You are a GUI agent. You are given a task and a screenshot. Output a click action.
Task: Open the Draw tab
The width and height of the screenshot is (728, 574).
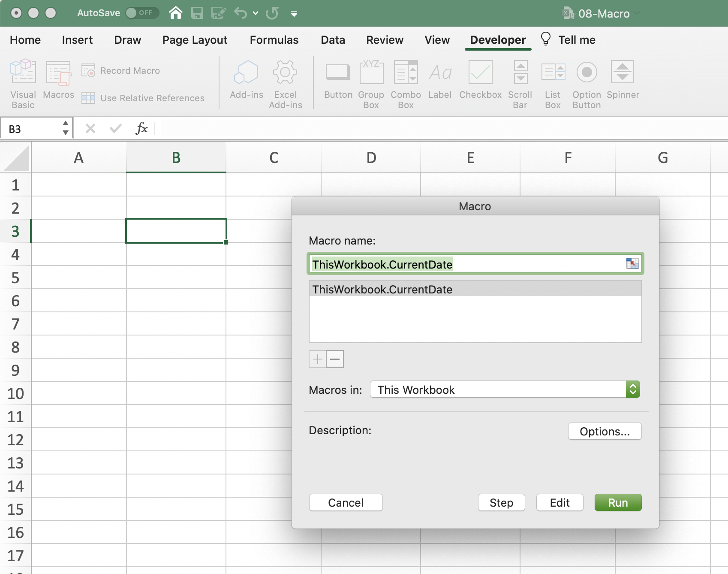(127, 40)
